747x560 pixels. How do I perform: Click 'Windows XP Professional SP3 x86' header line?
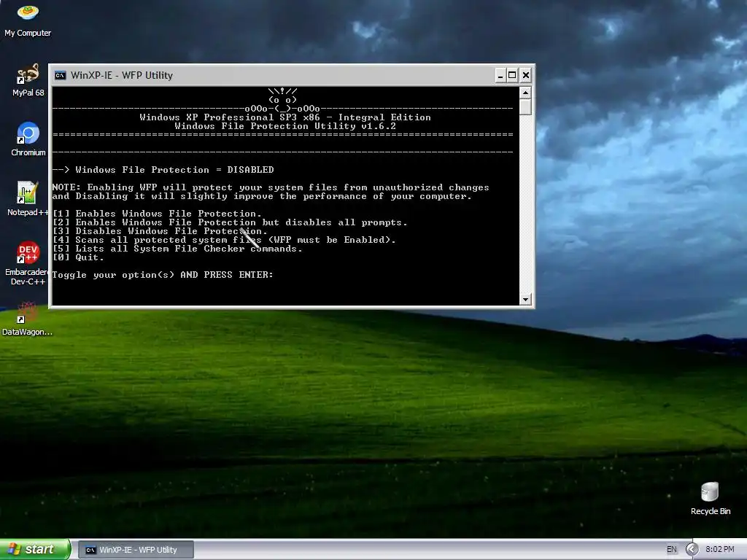pyautogui.click(x=285, y=117)
